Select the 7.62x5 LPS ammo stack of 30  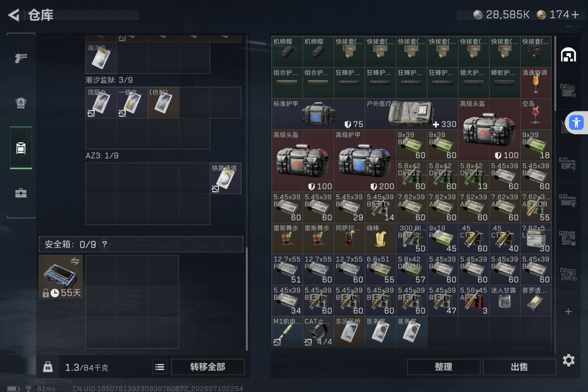click(x=536, y=238)
